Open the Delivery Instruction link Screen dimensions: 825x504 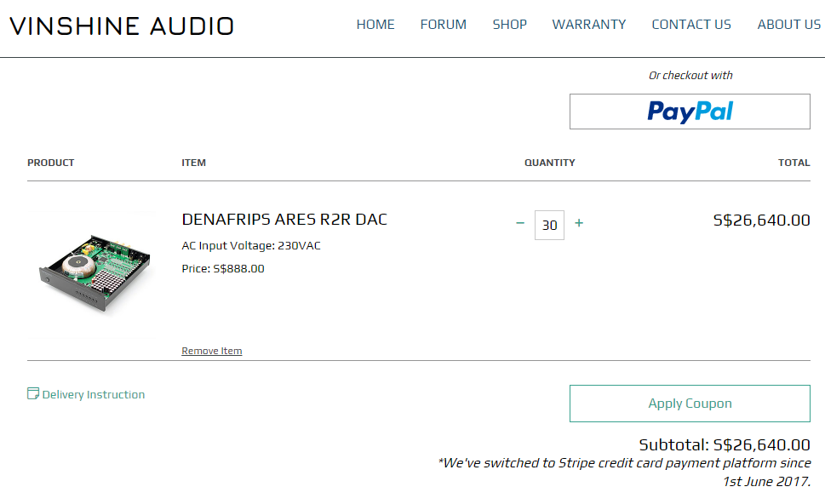point(93,394)
